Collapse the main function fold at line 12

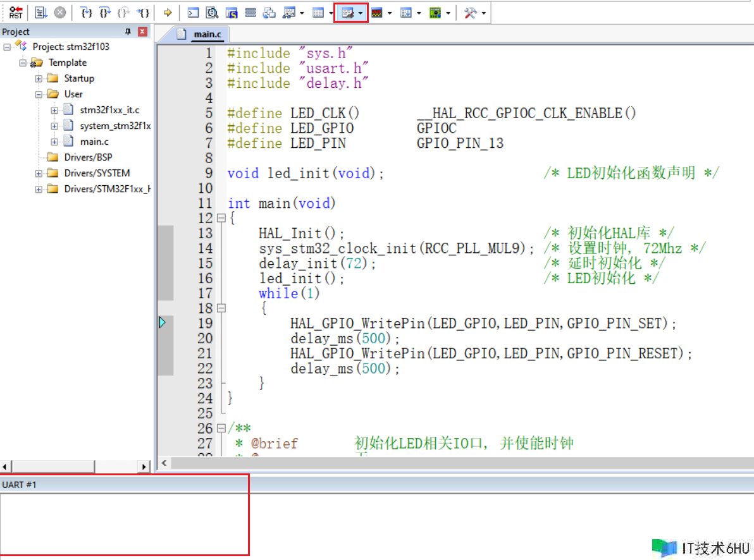(221, 218)
